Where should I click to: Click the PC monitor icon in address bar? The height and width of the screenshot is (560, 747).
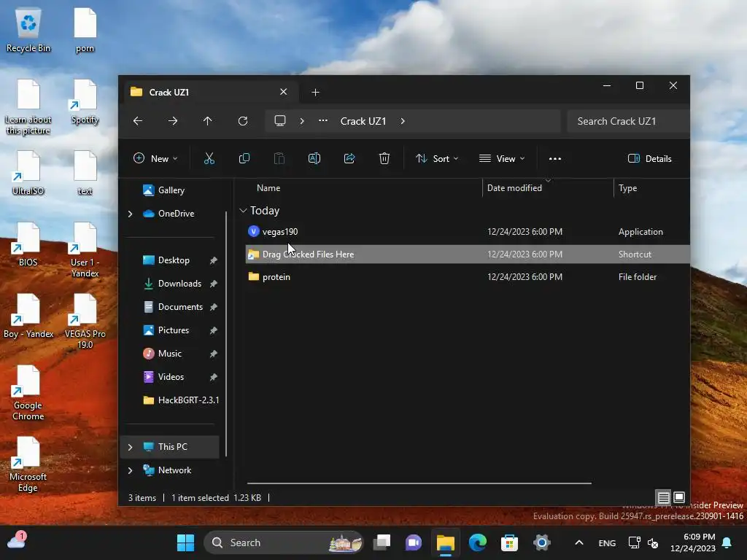(280, 121)
